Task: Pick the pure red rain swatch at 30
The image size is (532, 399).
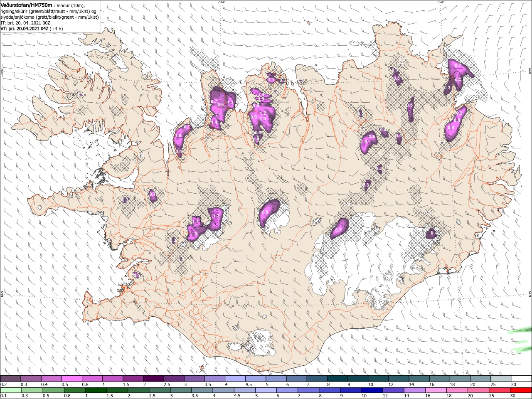Action: [x=521, y=390]
